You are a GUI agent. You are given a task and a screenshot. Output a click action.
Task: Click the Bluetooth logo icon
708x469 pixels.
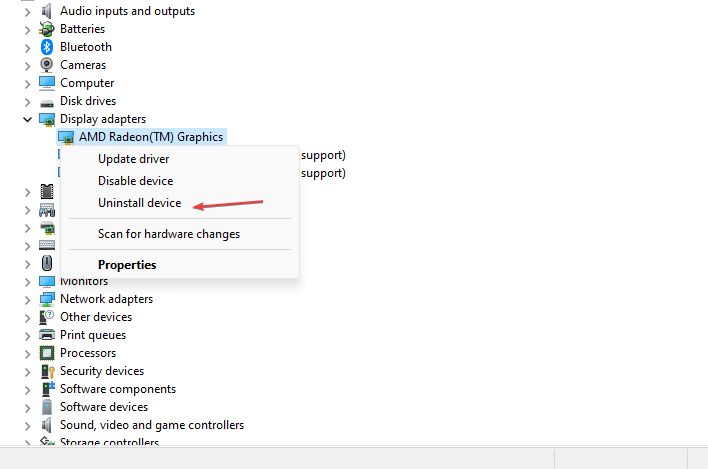pos(47,47)
